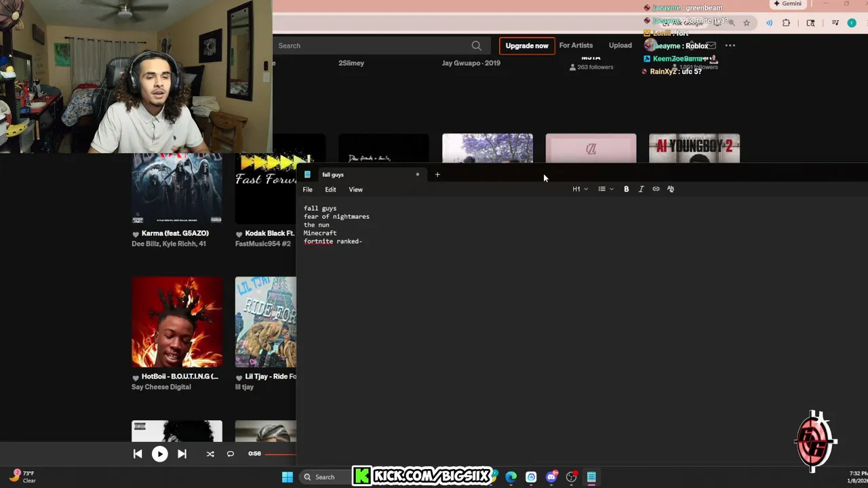Viewport: 868px width, 488px height.
Task: Open Chrome extensions puzzle icon
Action: point(786,23)
